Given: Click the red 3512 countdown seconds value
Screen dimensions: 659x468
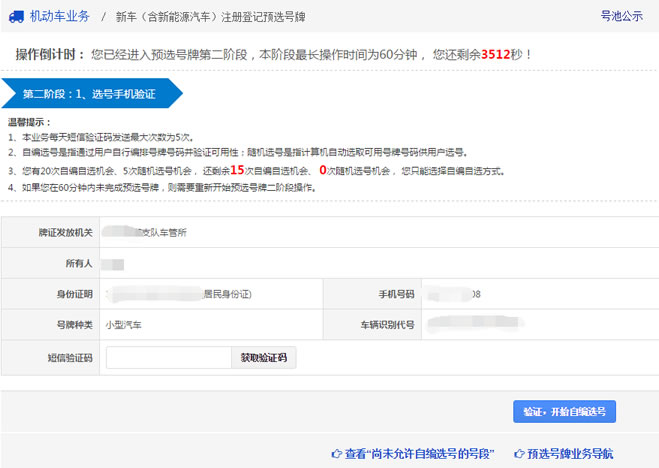Looking at the screenshot, I should 496,53.
